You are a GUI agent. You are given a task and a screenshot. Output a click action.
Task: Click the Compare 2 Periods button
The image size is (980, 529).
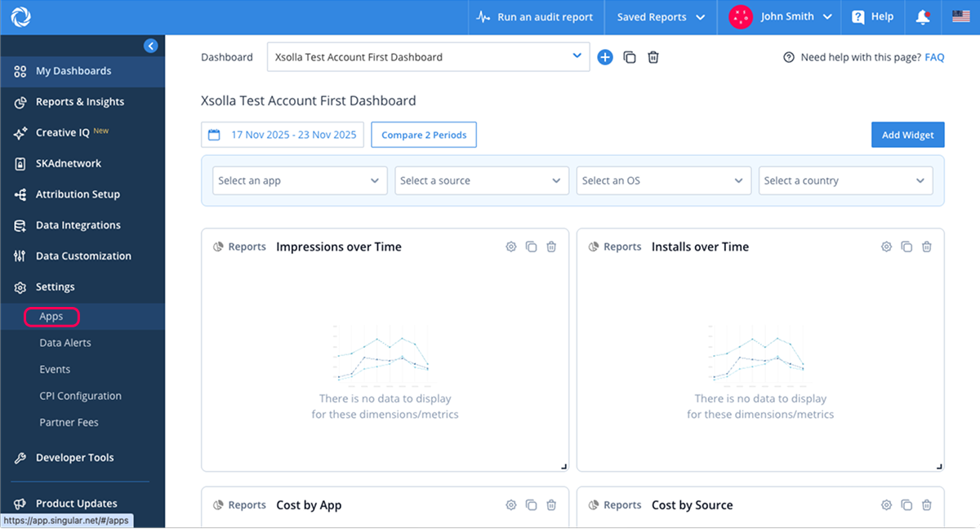(424, 136)
